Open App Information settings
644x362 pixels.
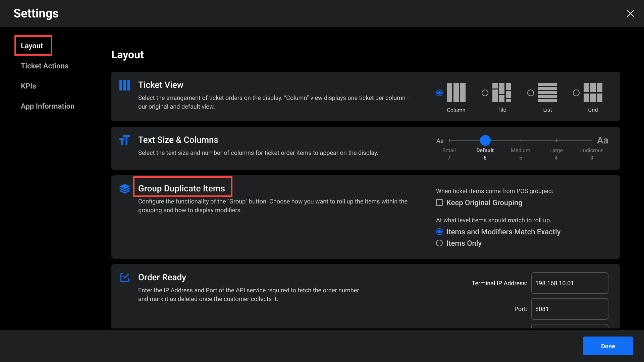48,106
